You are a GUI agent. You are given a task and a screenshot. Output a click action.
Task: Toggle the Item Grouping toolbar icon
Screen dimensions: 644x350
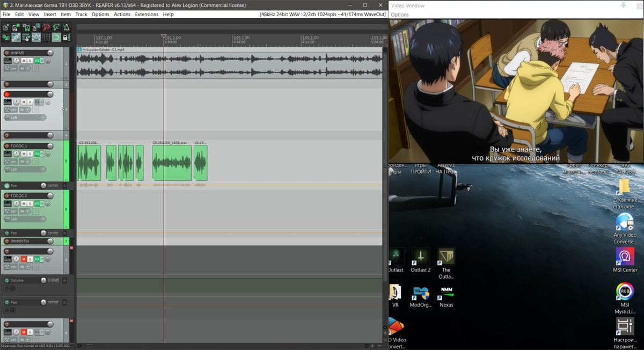tap(16, 38)
